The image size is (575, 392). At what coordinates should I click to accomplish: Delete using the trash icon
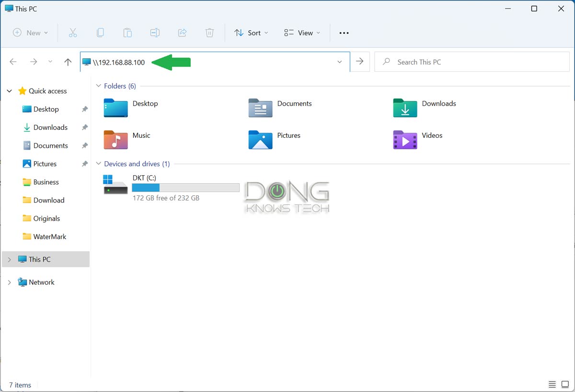point(209,33)
